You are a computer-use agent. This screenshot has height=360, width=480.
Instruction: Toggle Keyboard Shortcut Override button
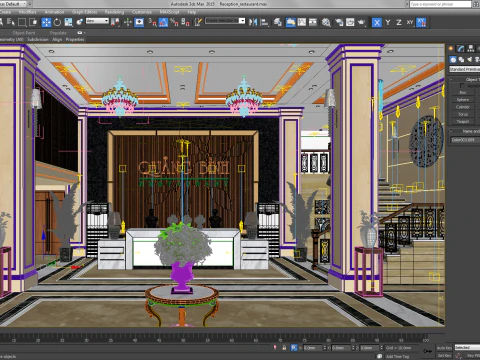pyautogui.click(x=139, y=22)
